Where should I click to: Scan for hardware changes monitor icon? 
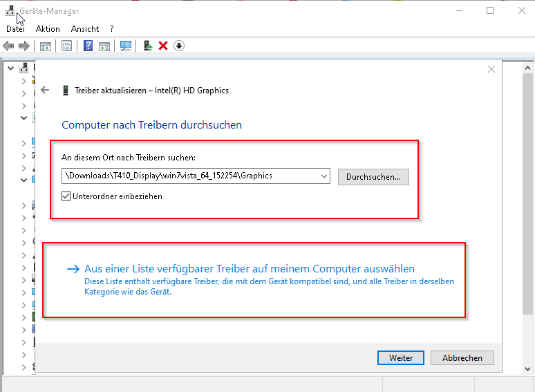pyautogui.click(x=126, y=46)
